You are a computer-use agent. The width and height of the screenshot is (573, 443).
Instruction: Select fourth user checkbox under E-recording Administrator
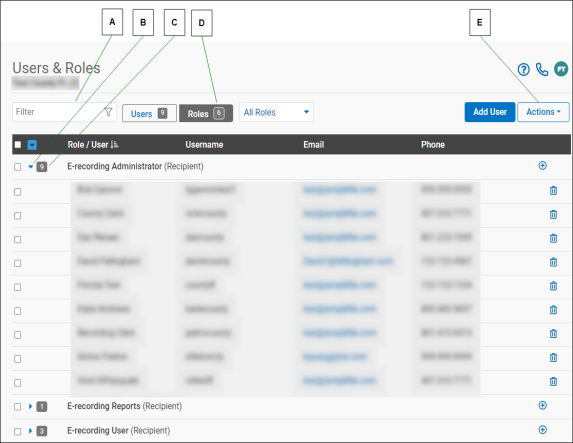point(18,263)
